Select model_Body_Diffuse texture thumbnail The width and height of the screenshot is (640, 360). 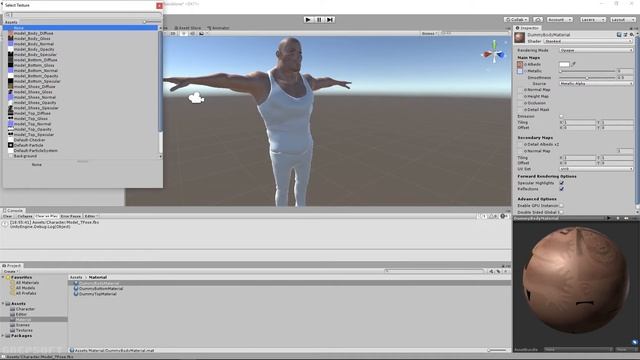coord(11,33)
